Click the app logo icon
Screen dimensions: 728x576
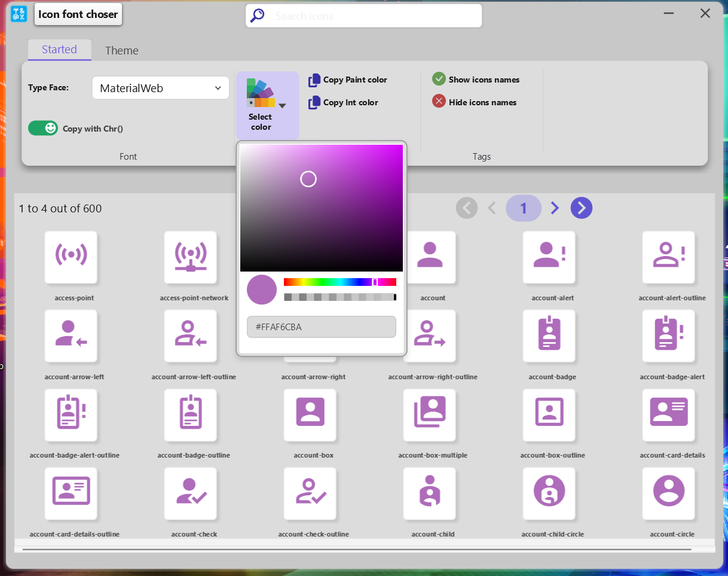pos(19,13)
